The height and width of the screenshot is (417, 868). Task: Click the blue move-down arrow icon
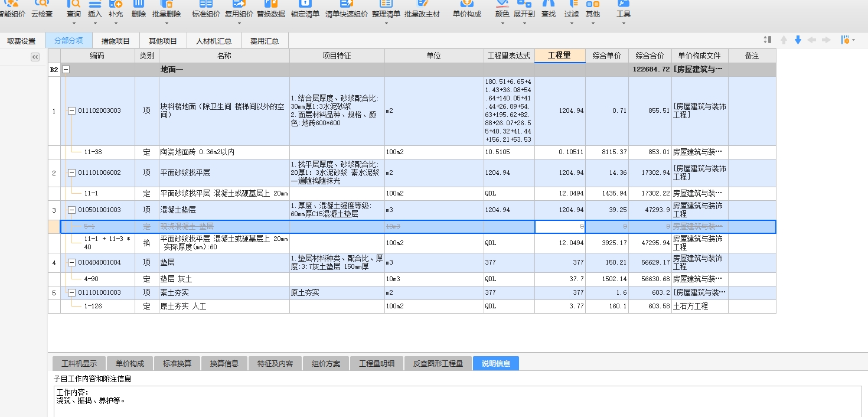click(x=798, y=40)
